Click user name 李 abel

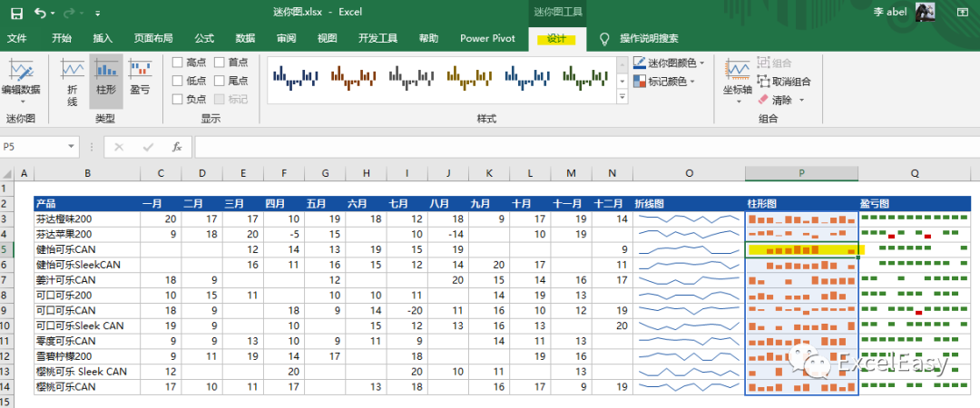pos(891,13)
